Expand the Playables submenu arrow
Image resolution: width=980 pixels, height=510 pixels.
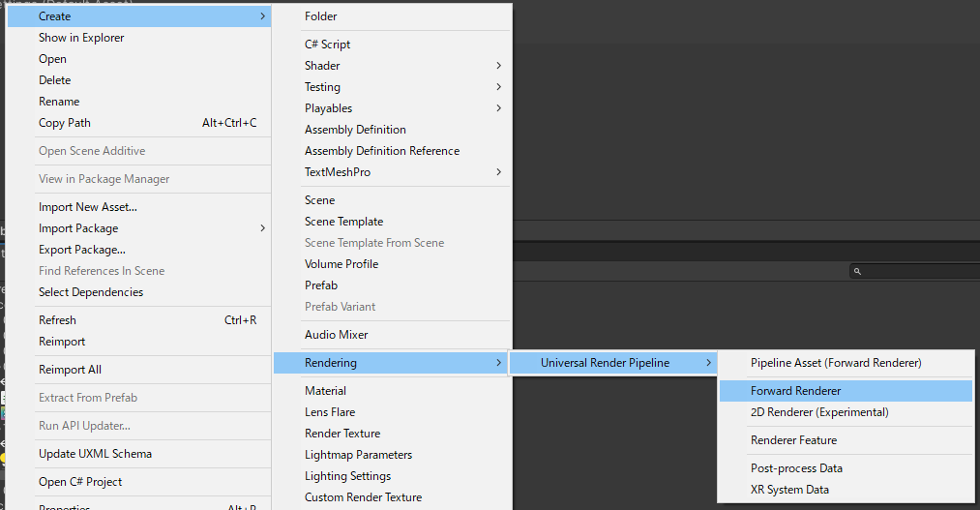click(x=499, y=108)
